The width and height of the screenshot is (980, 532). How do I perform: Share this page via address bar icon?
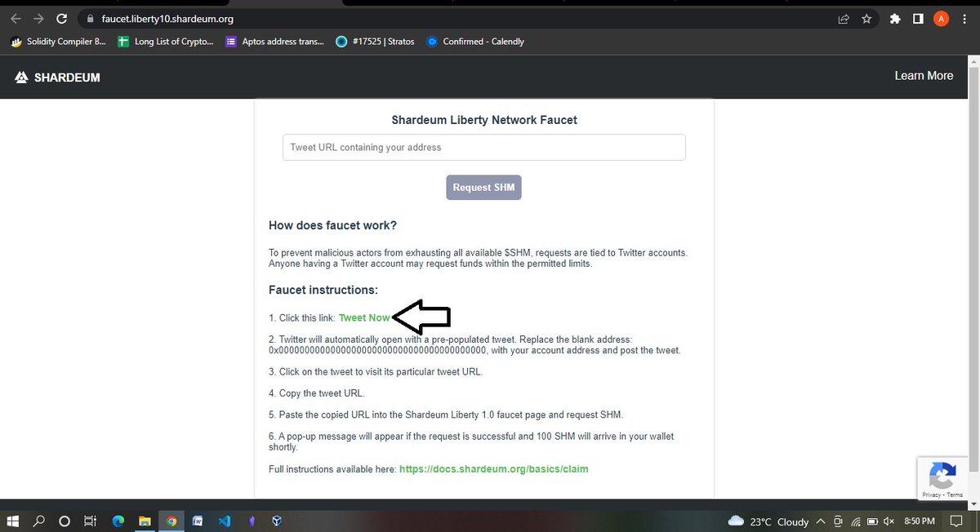tap(844, 19)
